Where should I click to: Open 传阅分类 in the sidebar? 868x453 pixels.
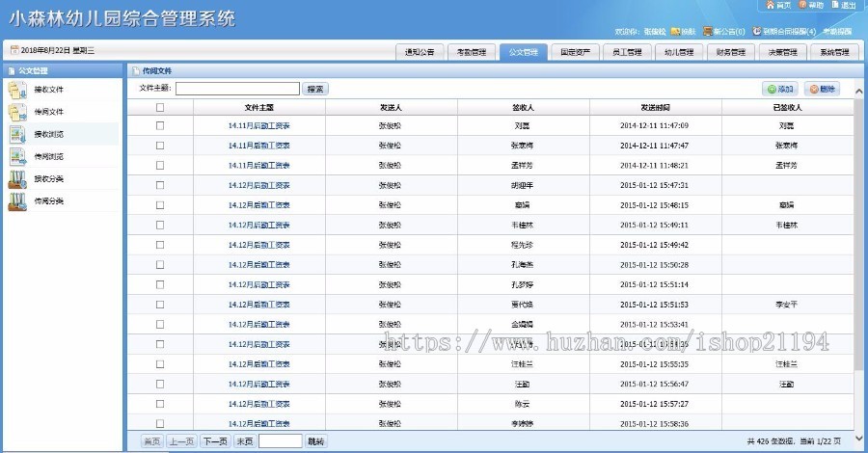point(49,201)
